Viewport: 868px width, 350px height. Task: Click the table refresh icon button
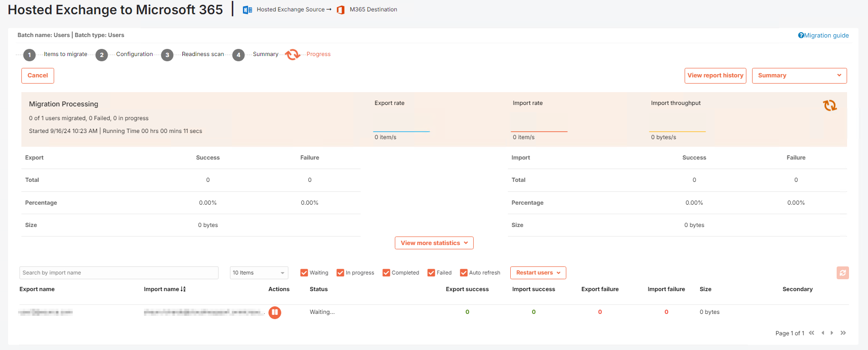tap(843, 273)
